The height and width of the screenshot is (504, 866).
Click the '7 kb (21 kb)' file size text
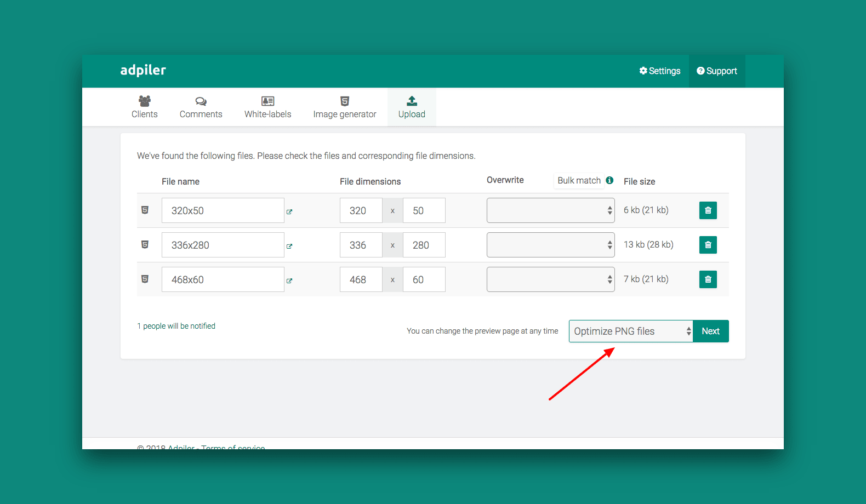coord(646,279)
